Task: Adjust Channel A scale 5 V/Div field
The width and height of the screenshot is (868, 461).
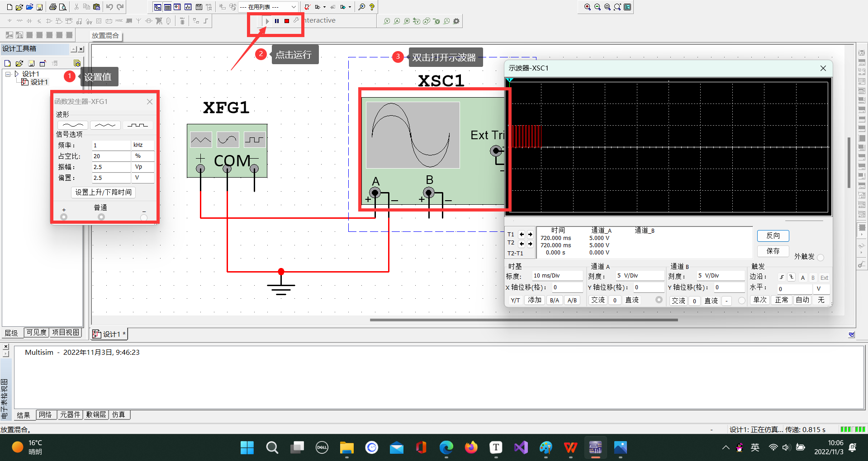Action: tap(640, 275)
